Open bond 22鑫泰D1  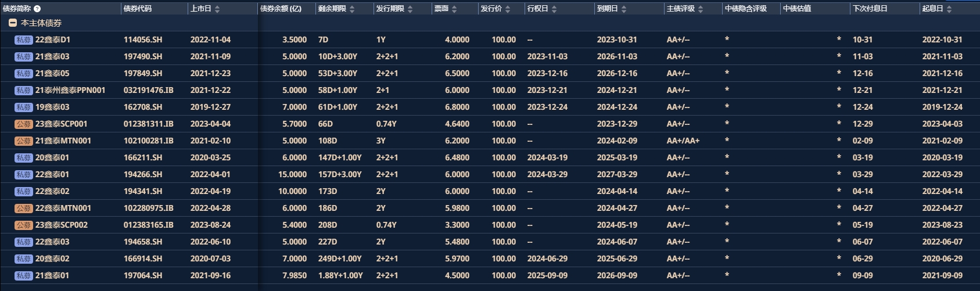53,39
